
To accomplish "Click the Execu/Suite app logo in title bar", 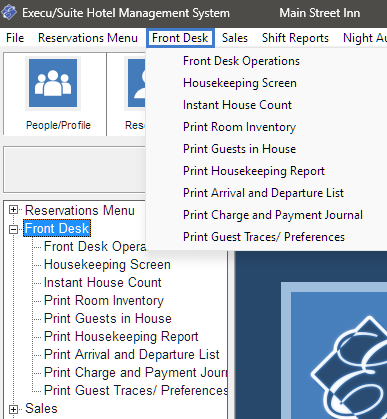I will tap(9, 12).
